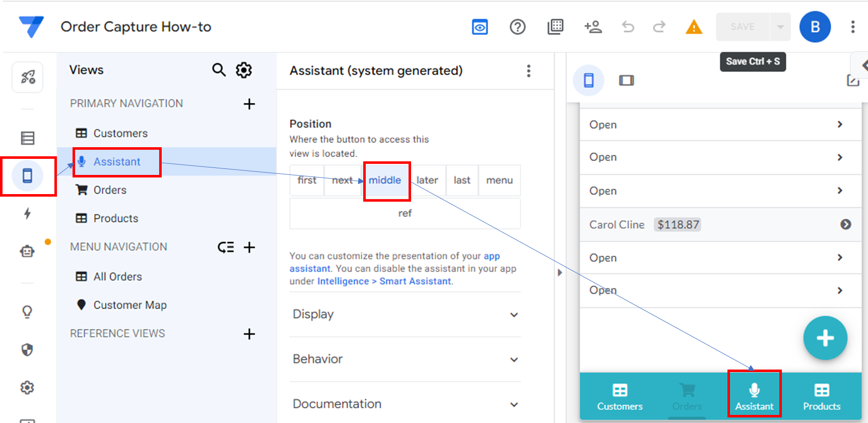Set position to last
868x423 pixels.
(x=462, y=180)
